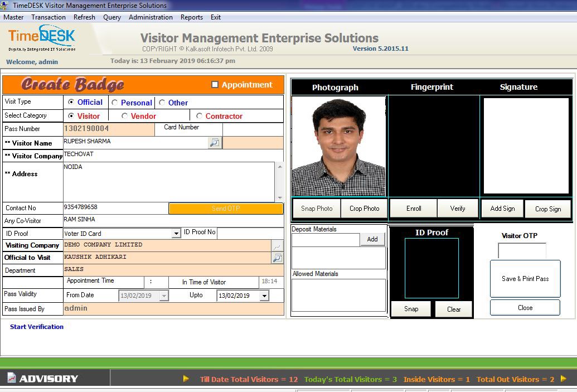Open the Reports menu
Viewport: 577px width, 392px height.
(x=191, y=17)
